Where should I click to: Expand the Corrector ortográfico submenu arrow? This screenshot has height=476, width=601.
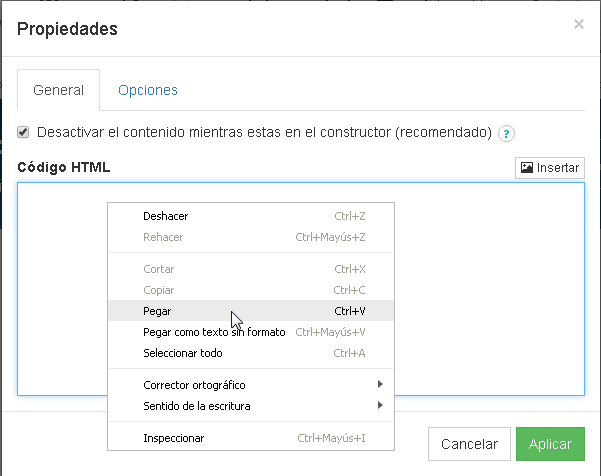(380, 384)
